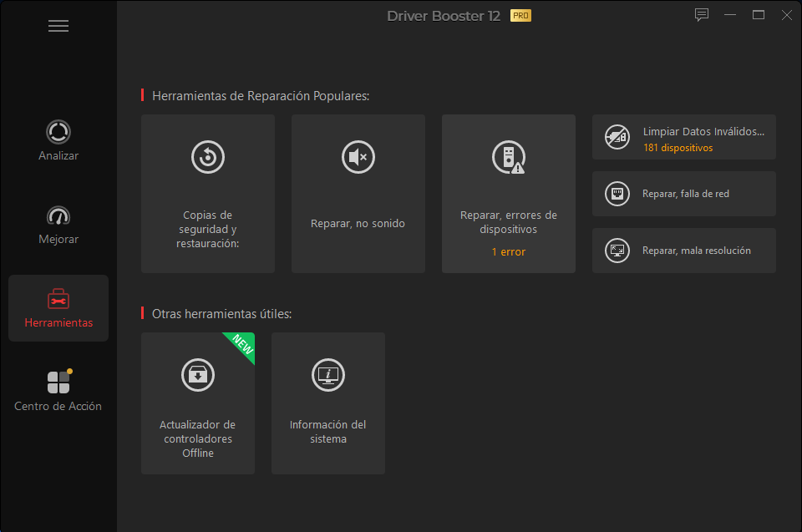Viewport: 802px width, 532px height.
Task: Select the Herramientas tab label
Action: click(x=58, y=322)
